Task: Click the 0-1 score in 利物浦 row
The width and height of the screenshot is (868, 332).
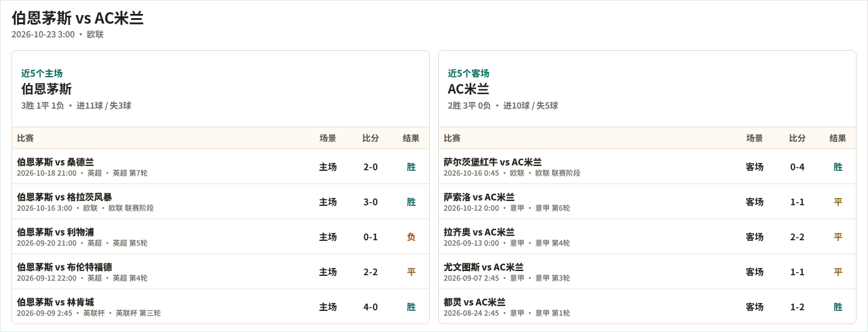Action: pos(371,237)
